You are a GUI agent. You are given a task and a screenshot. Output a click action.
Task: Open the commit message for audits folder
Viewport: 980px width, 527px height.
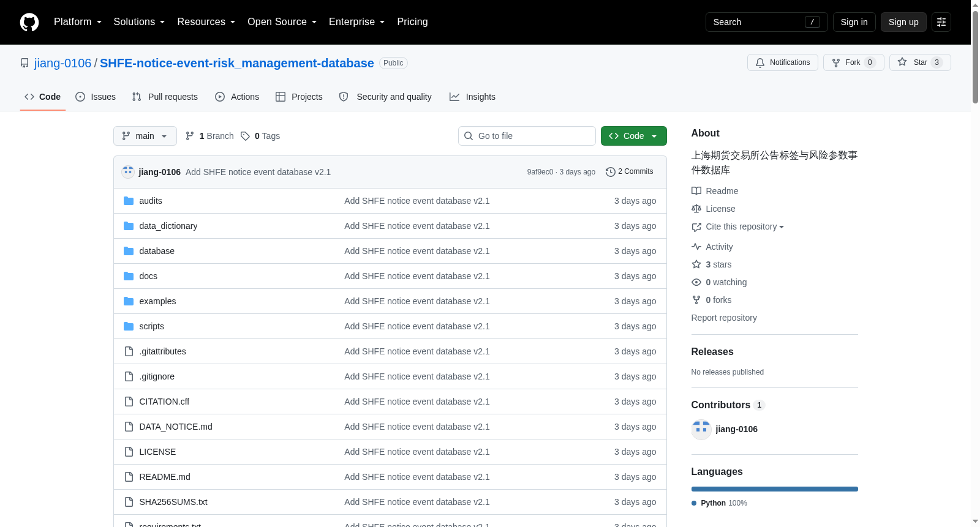click(417, 201)
